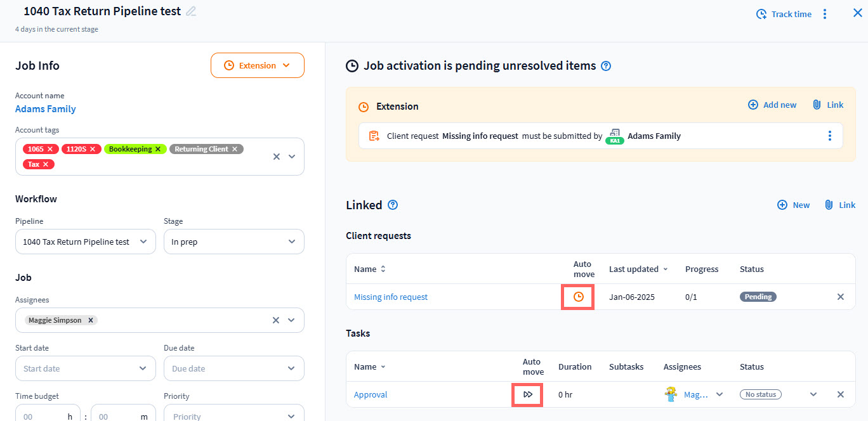This screenshot has width=868, height=421.
Task: Click the help icon next to Job activation heading
Action: tap(606, 66)
